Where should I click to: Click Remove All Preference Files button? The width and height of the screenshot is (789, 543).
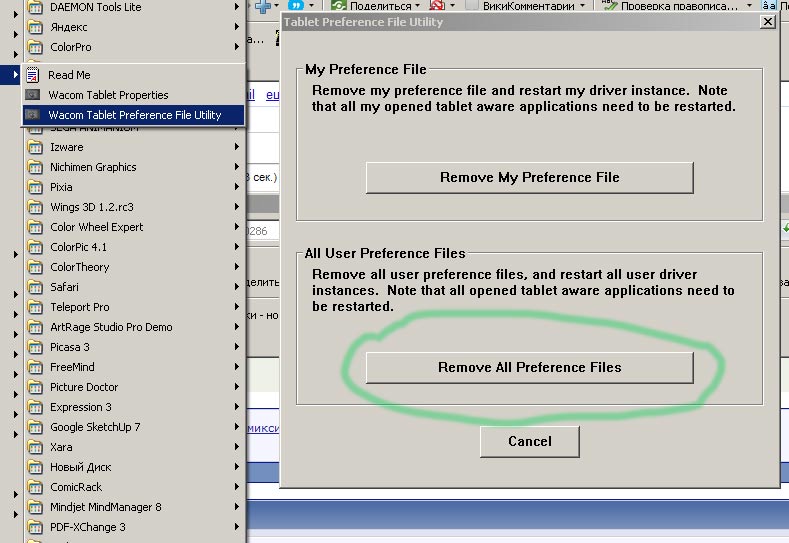point(529,367)
